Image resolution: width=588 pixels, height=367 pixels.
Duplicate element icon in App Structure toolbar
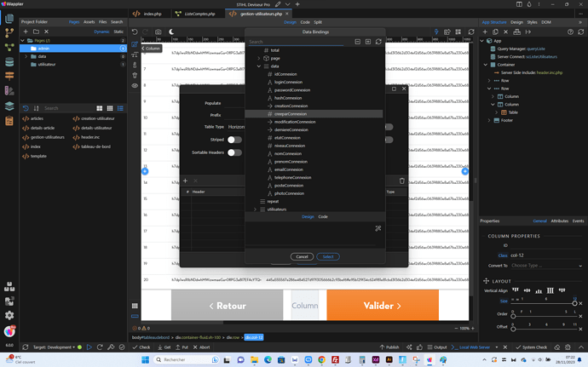click(495, 32)
